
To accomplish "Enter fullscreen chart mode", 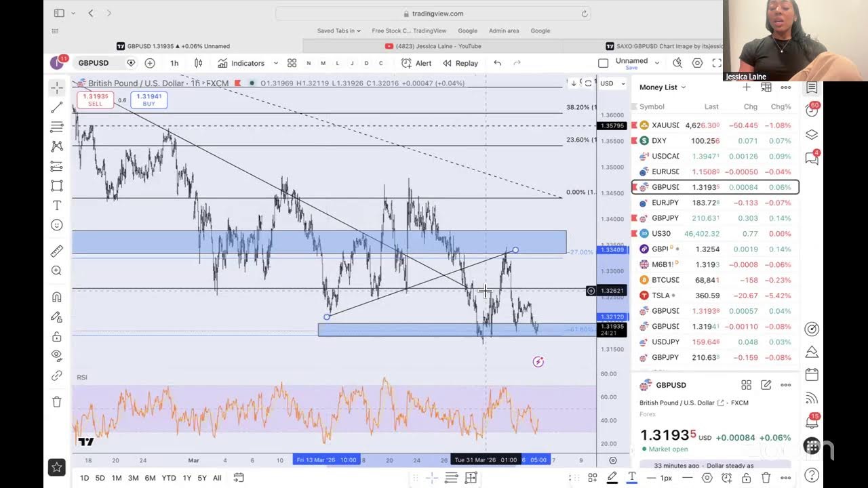I will click(x=717, y=63).
